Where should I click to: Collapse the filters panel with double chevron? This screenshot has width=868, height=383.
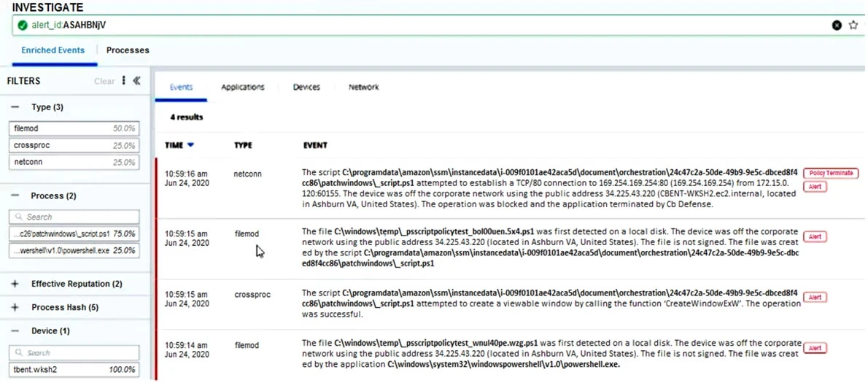(136, 81)
